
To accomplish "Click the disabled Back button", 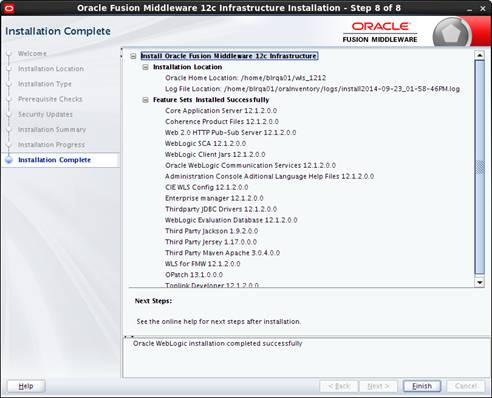I will coord(339,386).
